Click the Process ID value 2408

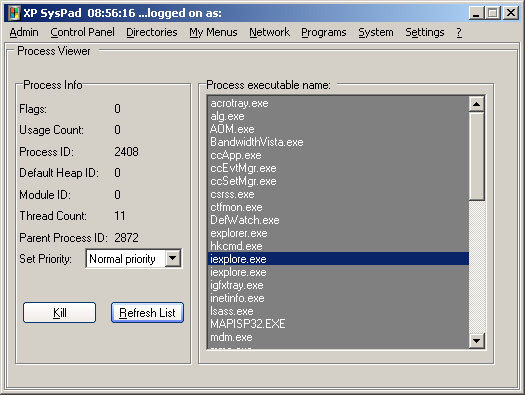point(126,152)
